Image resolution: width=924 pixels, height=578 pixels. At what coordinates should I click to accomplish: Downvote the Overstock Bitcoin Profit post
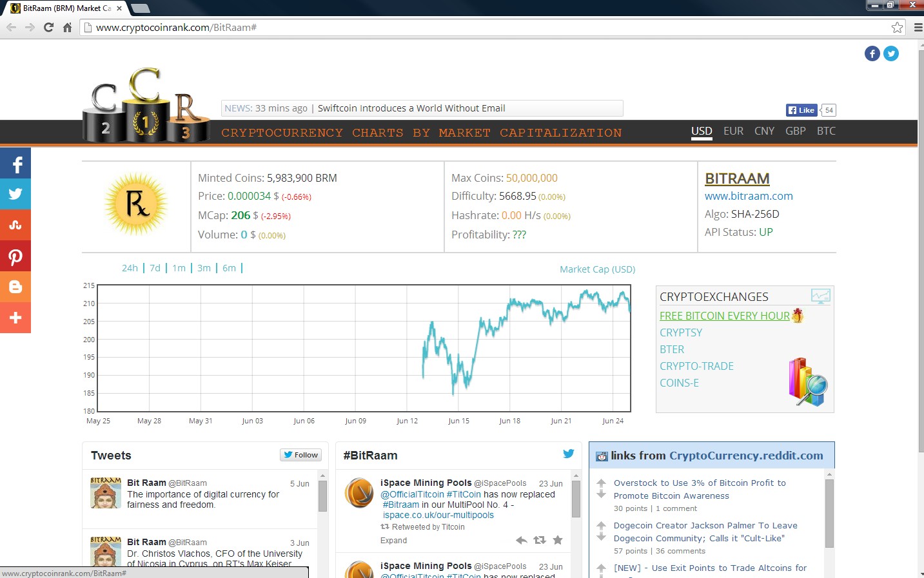601,494
